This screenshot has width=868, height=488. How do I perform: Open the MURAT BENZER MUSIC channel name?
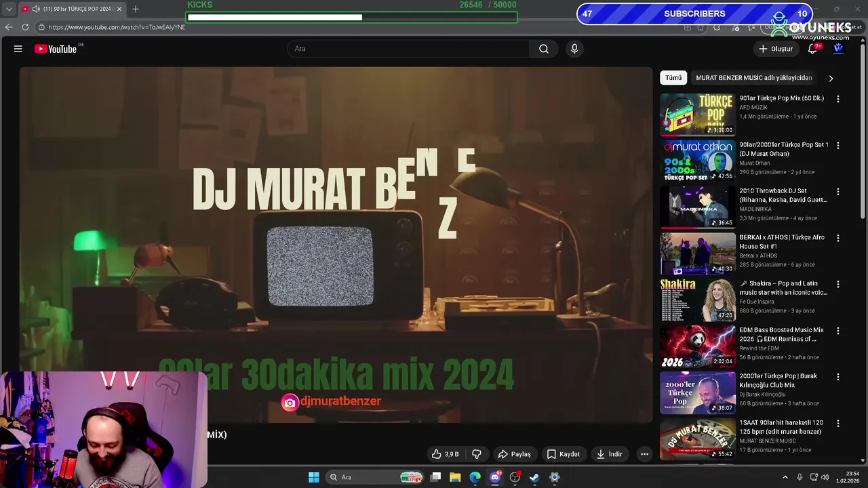coord(768,441)
